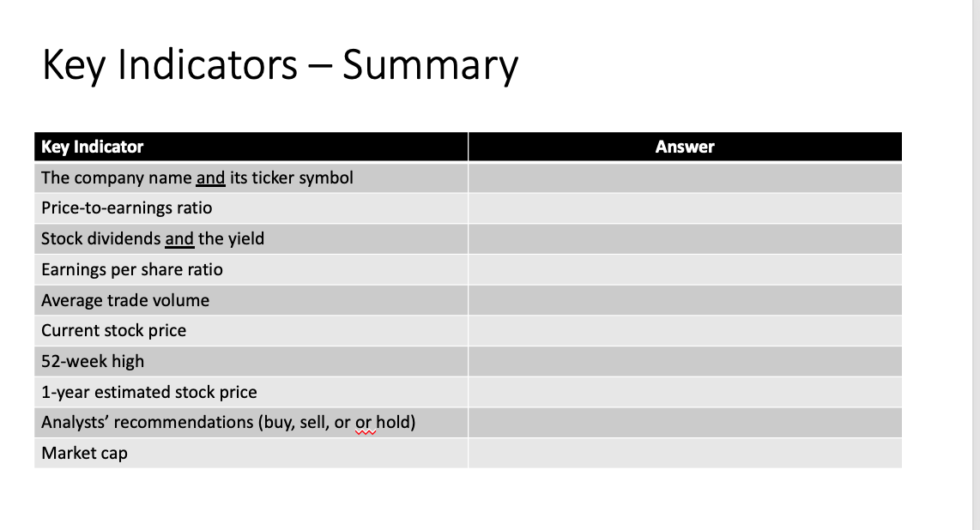Image resolution: width=980 pixels, height=530 pixels.
Task: Click the misspelled word with red underline
Action: pyautogui.click(x=363, y=424)
